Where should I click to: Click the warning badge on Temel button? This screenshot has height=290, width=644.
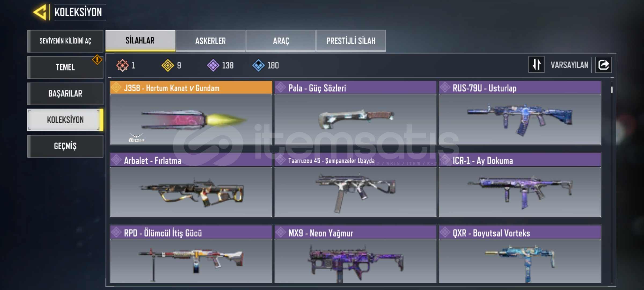pos(97,60)
